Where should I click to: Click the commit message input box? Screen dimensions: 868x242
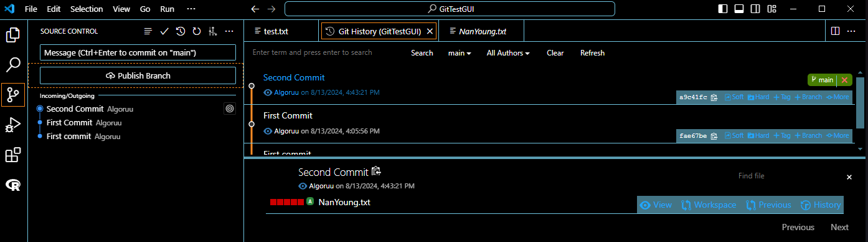click(138, 52)
